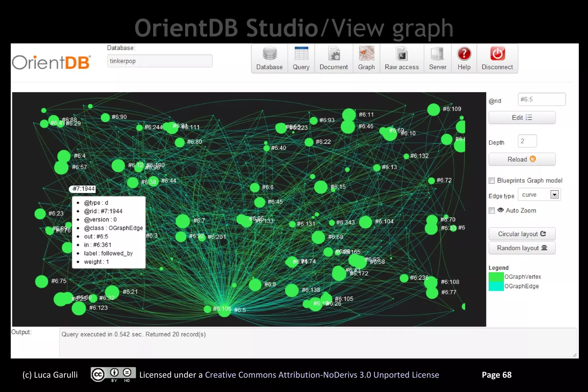This screenshot has height=392, width=588.
Task: Select graph vertex #6:45
Action: (260, 202)
